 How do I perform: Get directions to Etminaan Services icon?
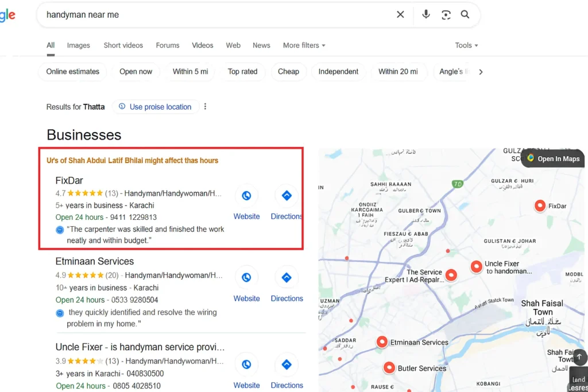pos(287,277)
